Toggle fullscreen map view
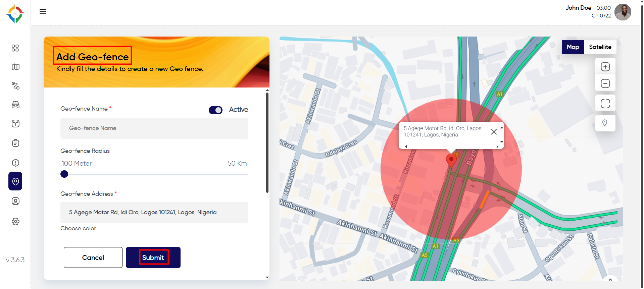The image size is (644, 289). tap(605, 103)
